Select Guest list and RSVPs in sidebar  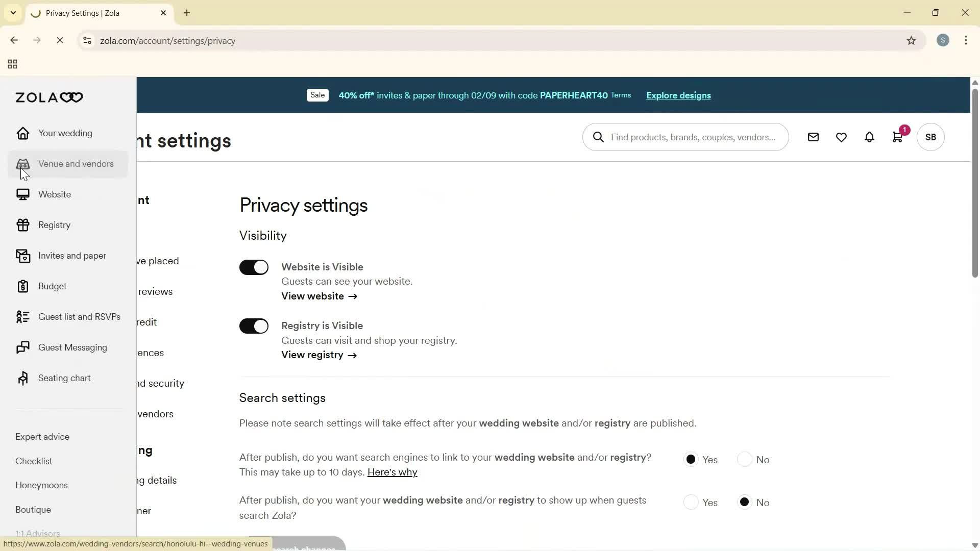(80, 316)
